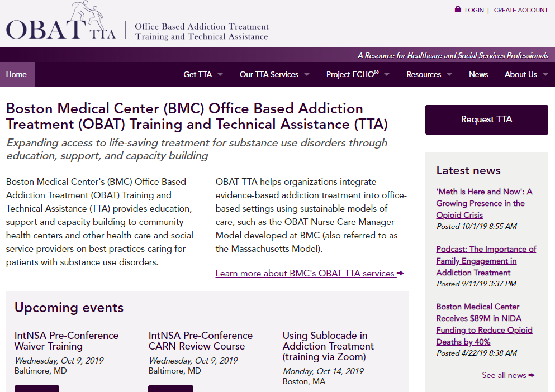Click the Latest news heading

click(x=468, y=170)
